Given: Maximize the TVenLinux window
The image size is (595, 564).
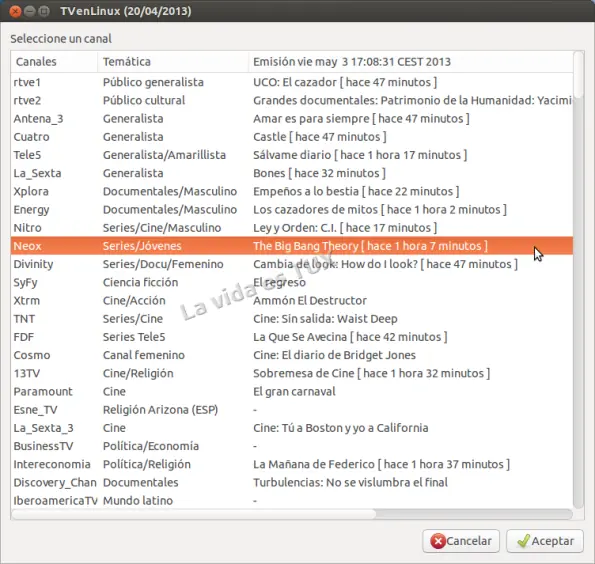Looking at the screenshot, I should (x=44, y=11).
